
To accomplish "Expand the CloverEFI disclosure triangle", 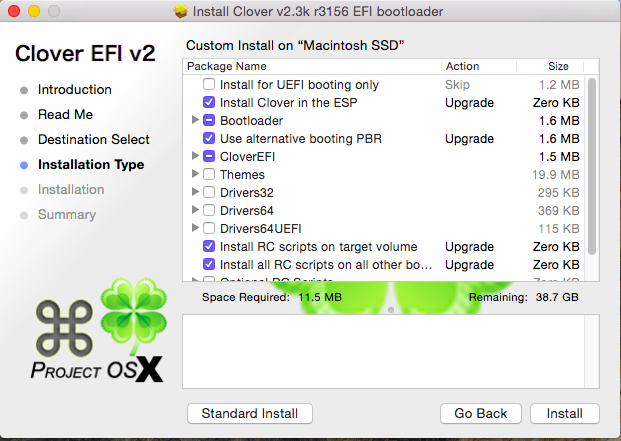I will point(195,156).
